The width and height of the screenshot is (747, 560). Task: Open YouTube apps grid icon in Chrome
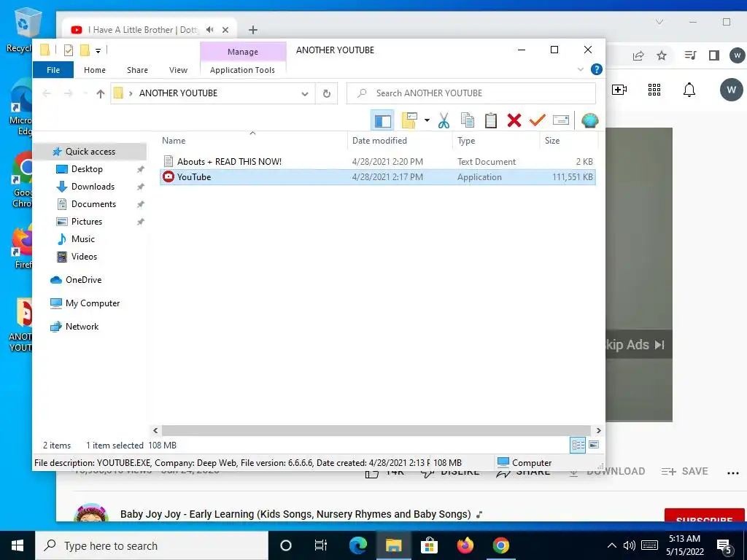pyautogui.click(x=654, y=90)
